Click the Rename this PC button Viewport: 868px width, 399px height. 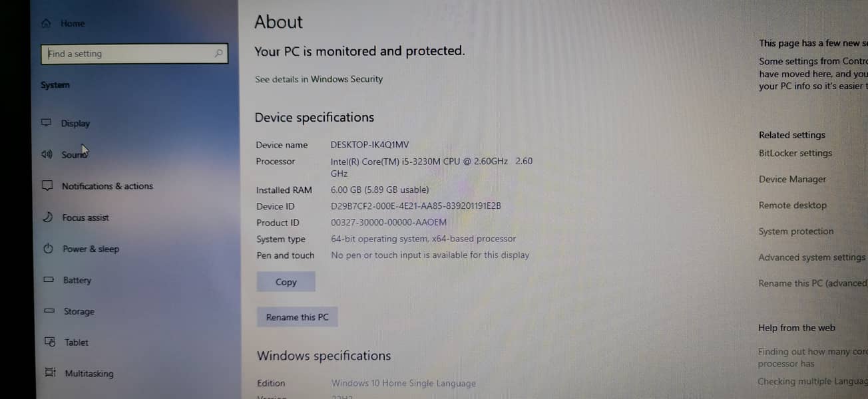298,317
